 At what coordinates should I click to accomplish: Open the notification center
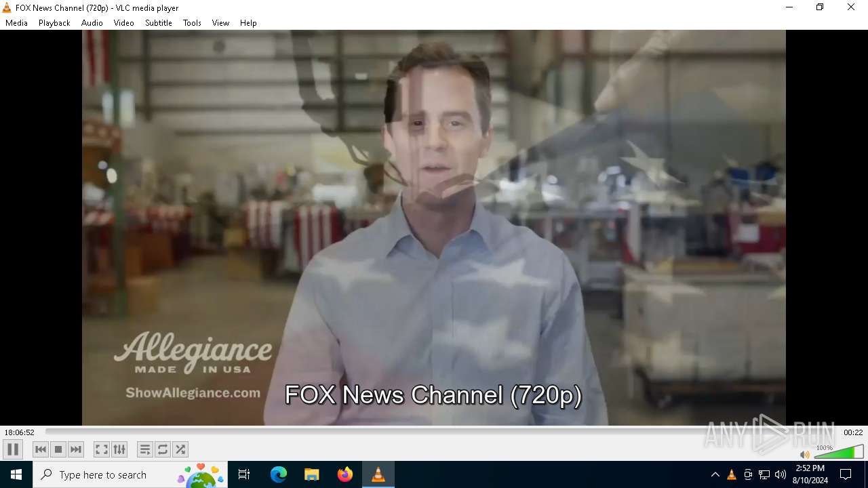[x=846, y=474]
